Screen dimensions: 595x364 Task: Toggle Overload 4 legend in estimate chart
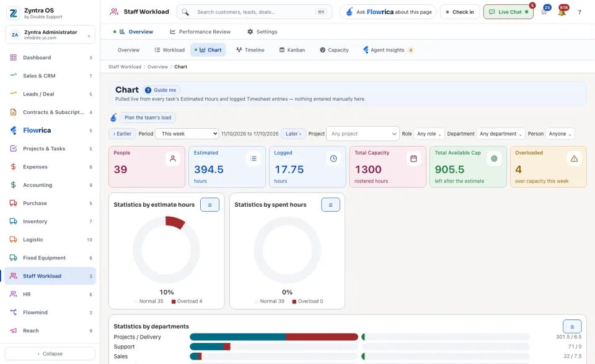click(x=187, y=301)
